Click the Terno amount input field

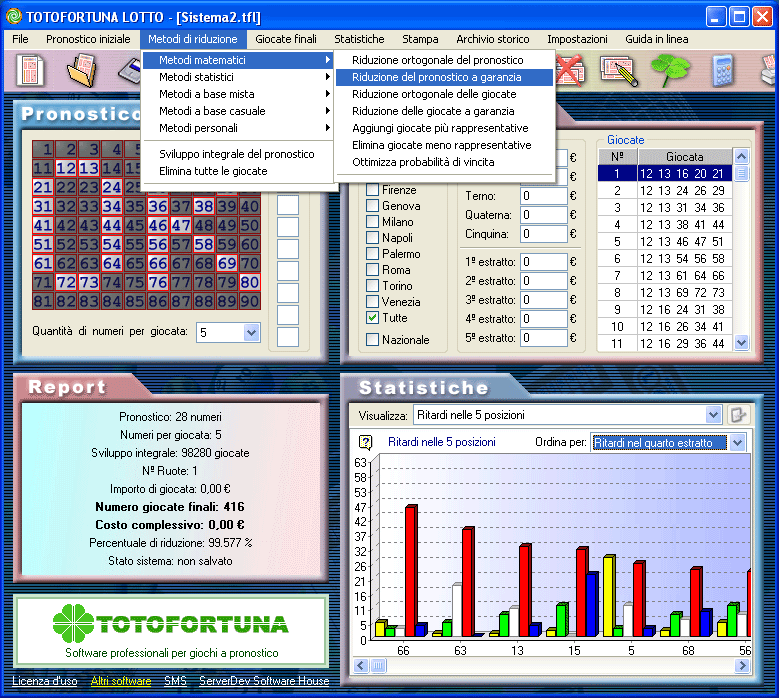[544, 196]
